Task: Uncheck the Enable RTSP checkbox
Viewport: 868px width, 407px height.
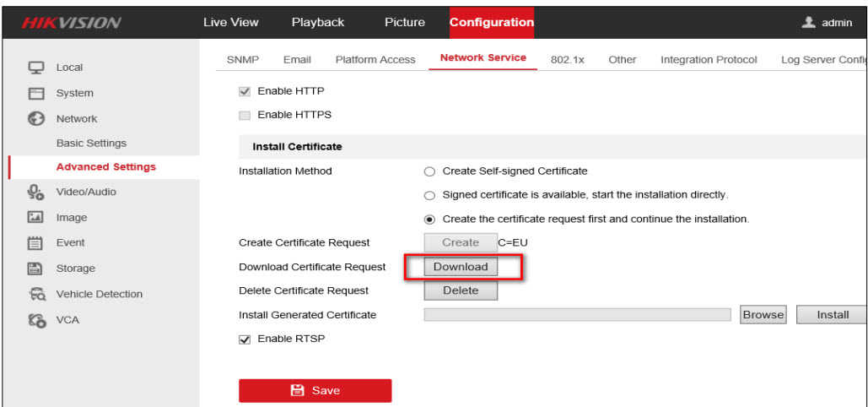Action: coord(245,339)
